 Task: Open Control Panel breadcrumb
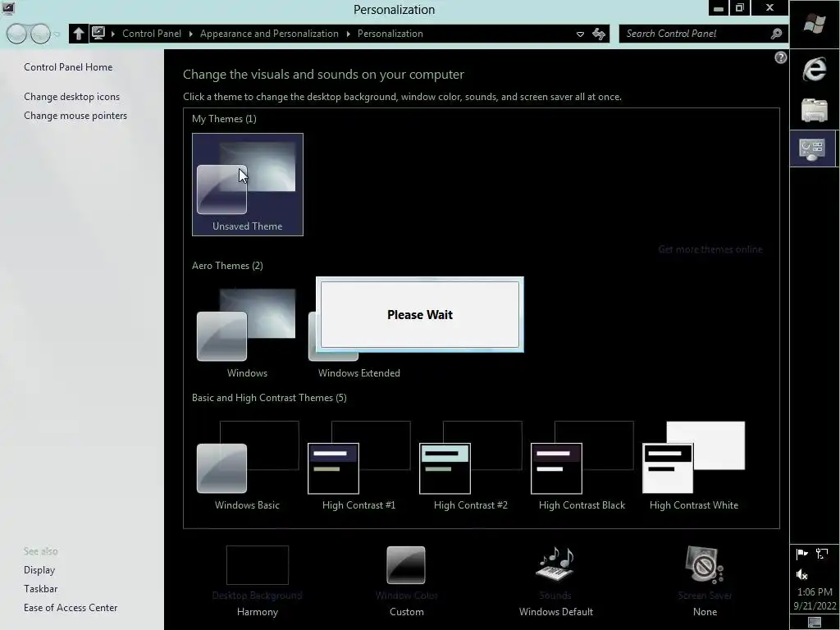152,33
